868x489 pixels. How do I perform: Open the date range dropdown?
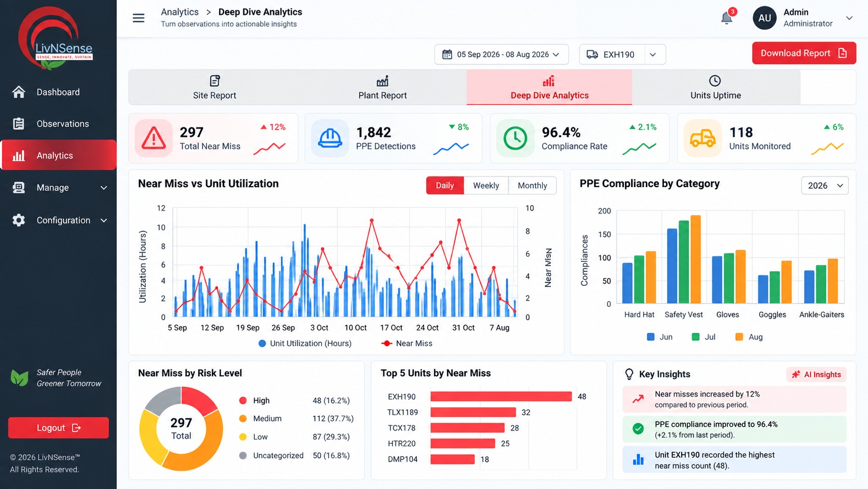point(501,55)
